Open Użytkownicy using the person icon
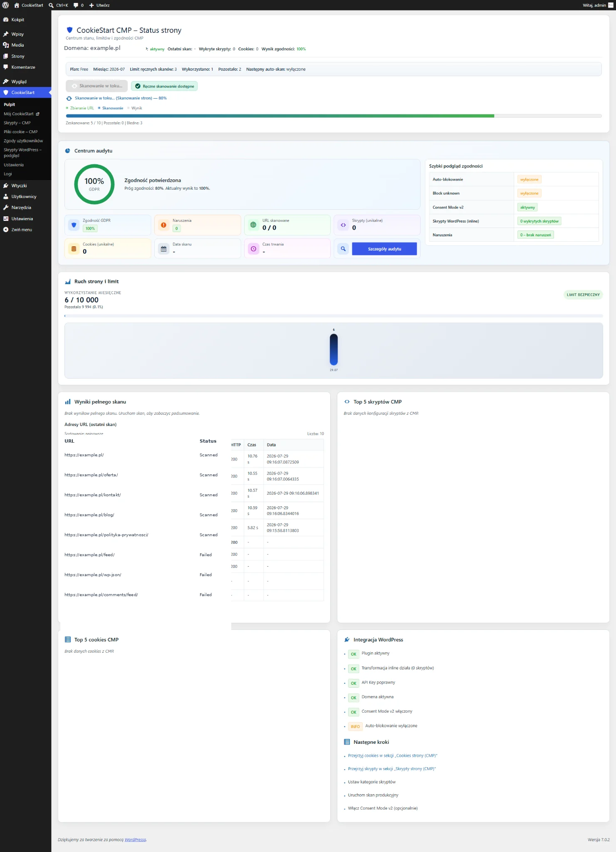This screenshot has height=852, width=616. click(x=6, y=196)
